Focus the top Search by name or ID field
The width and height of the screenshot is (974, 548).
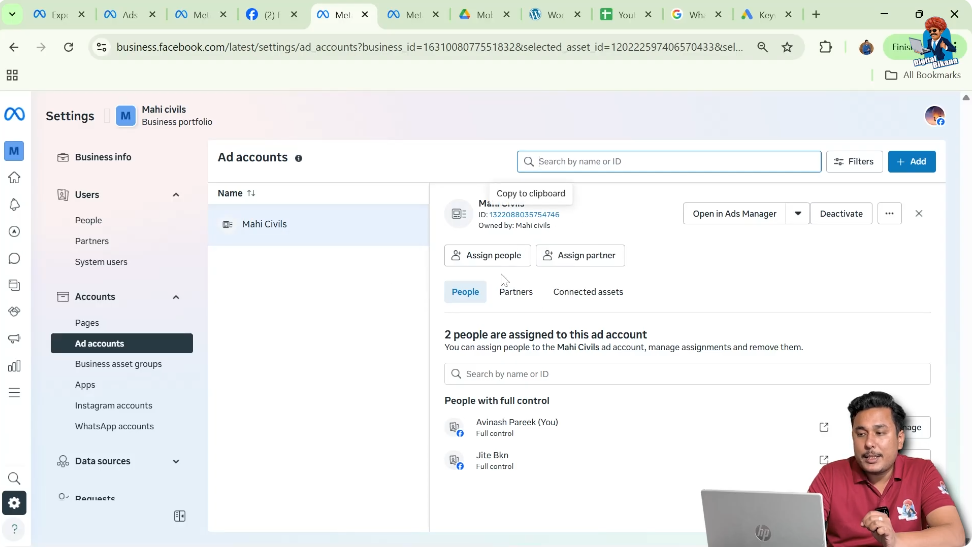[x=669, y=162]
